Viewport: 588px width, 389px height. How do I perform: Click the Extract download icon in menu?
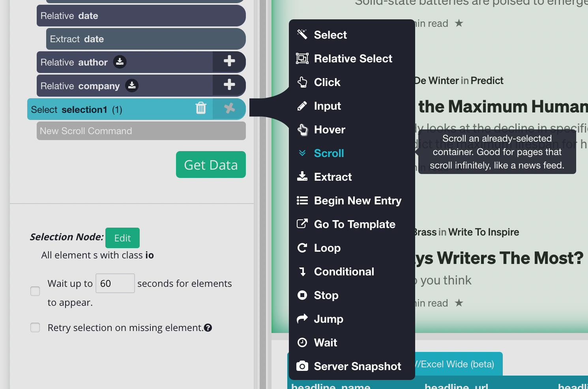[302, 176]
